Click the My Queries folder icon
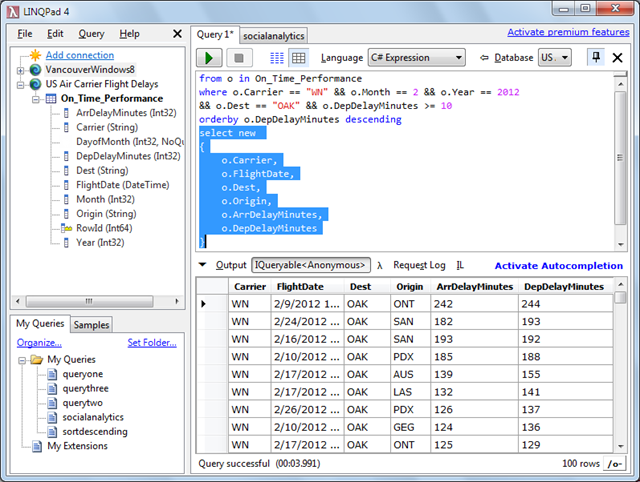This screenshot has width=640, height=482. tap(37, 360)
